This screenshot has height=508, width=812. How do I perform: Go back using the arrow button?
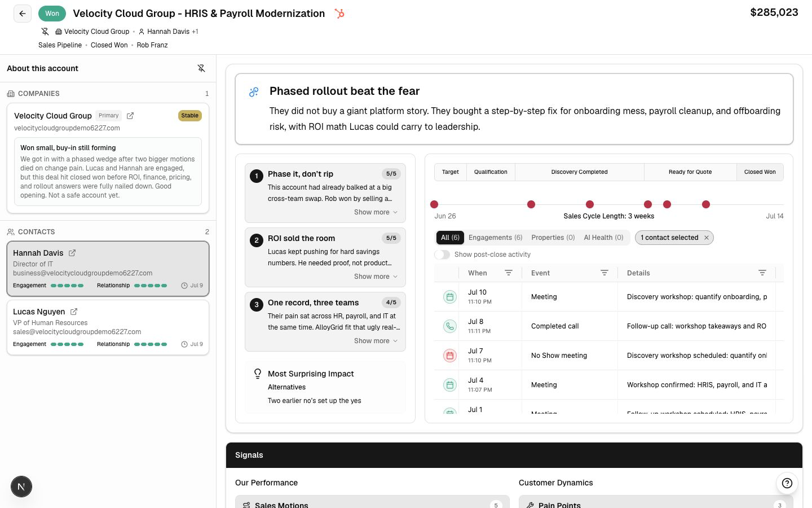[23, 14]
